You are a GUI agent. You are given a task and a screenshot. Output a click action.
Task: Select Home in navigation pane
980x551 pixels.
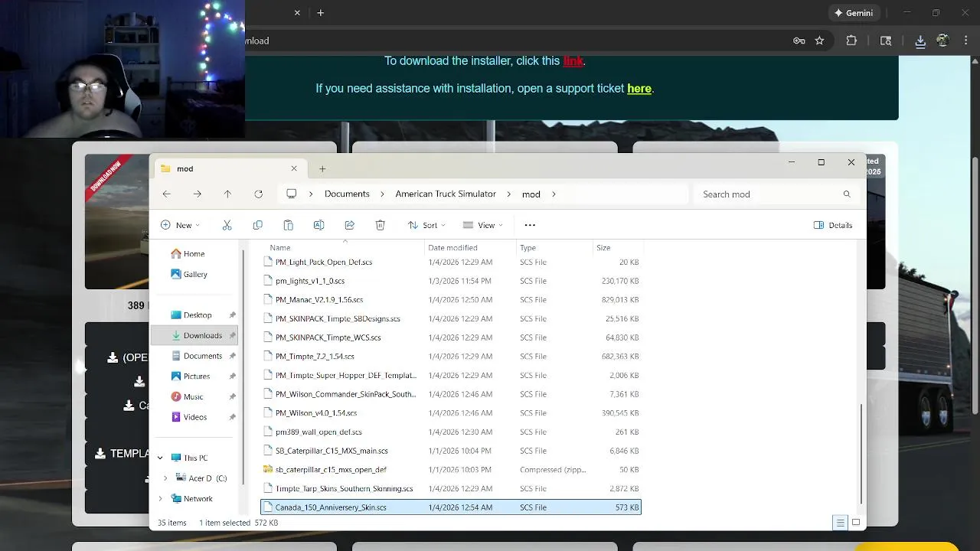(188, 253)
